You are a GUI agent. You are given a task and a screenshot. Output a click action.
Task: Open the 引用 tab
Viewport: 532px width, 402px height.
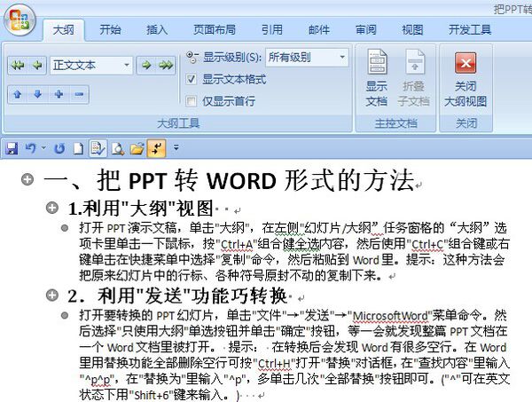(272, 30)
